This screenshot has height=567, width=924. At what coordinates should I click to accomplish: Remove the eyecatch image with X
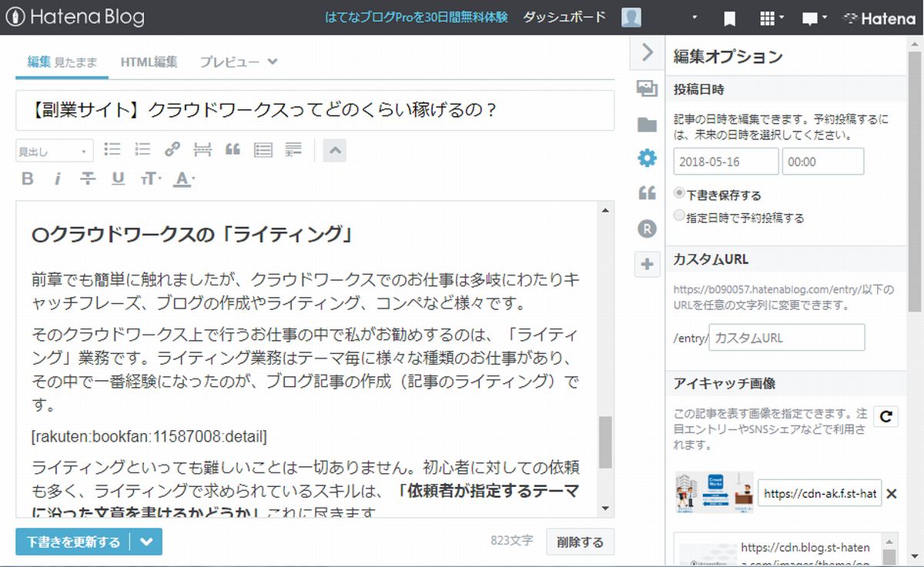click(892, 494)
